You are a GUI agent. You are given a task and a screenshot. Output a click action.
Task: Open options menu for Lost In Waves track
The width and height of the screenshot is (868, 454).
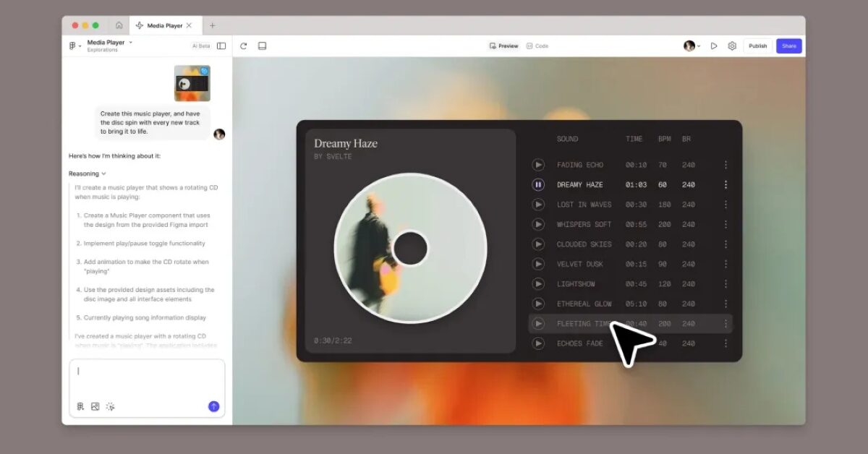pos(726,204)
